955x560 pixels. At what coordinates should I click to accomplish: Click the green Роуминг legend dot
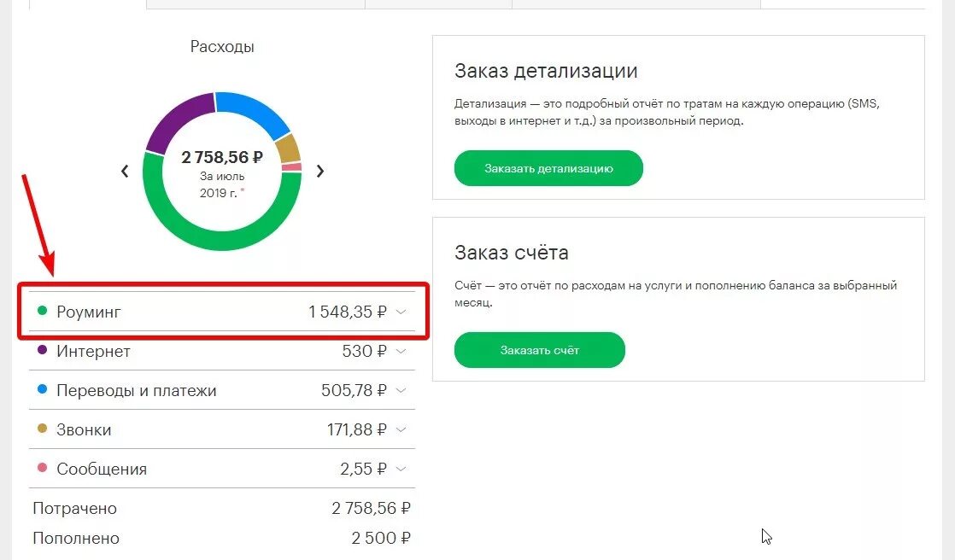tap(42, 312)
